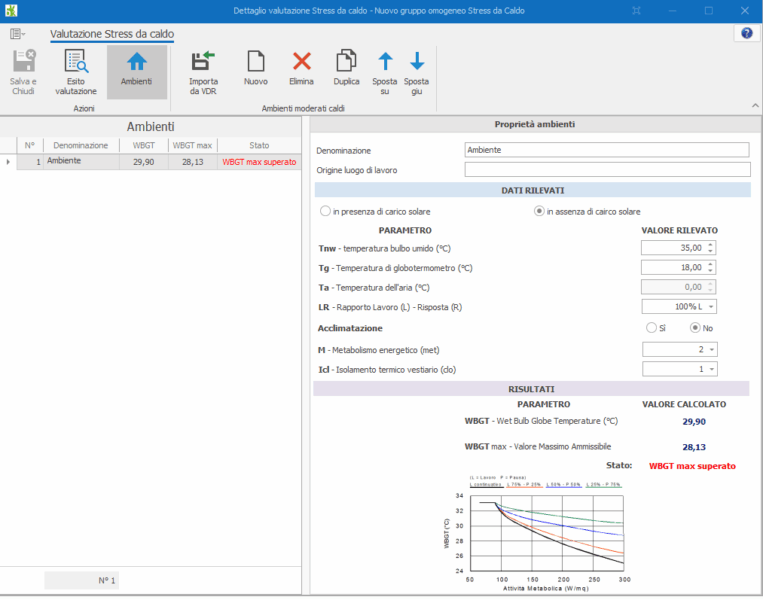The height and width of the screenshot is (600, 763).
Task: Sort by N° column header
Action: point(30,145)
